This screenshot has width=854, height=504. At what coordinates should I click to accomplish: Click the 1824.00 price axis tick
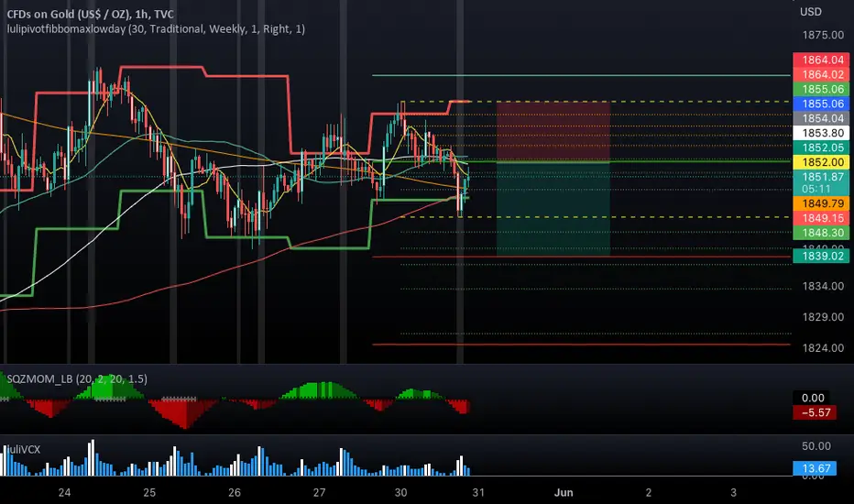pos(823,348)
